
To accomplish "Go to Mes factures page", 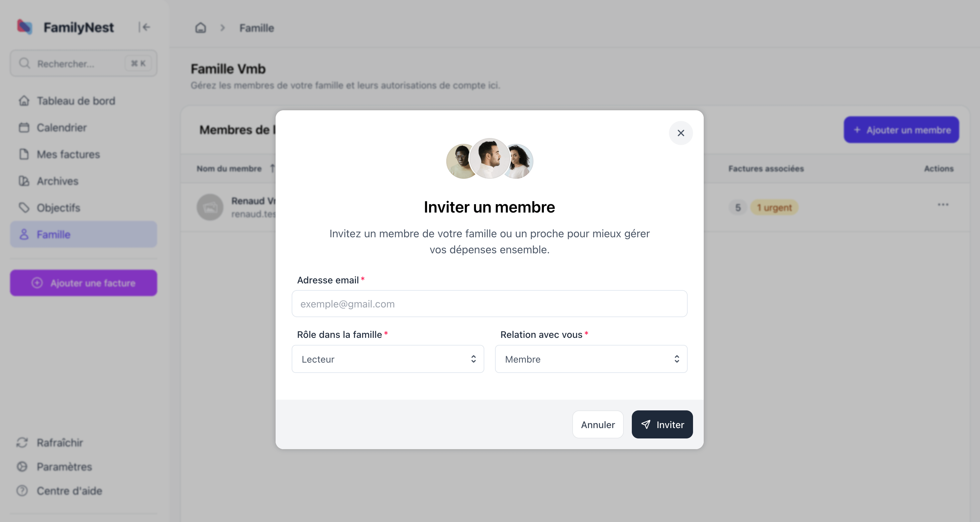I will tap(68, 154).
